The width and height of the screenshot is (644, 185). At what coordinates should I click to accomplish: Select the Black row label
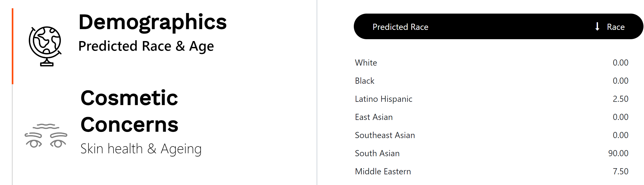click(364, 81)
